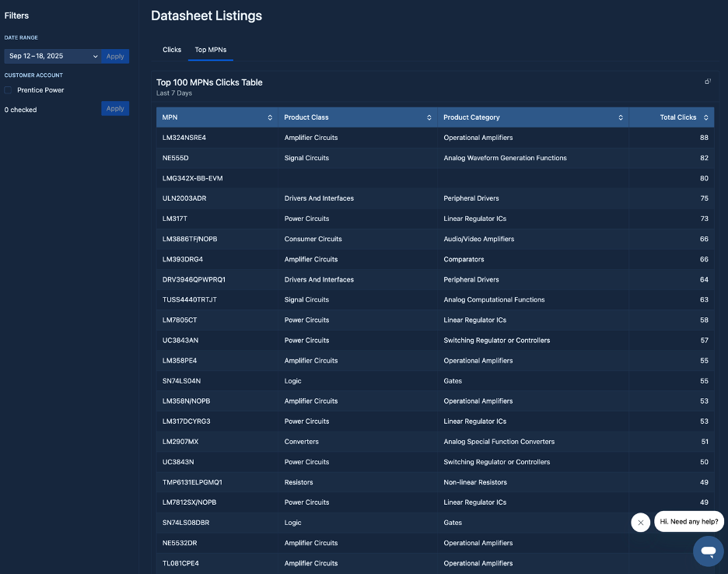Sort table by MPN column arrows
The image size is (728, 574).
(x=270, y=117)
